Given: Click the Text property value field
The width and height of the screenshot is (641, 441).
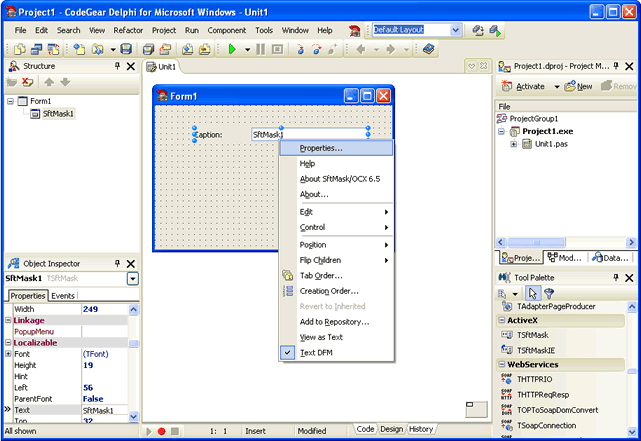Looking at the screenshot, I should (x=105, y=410).
